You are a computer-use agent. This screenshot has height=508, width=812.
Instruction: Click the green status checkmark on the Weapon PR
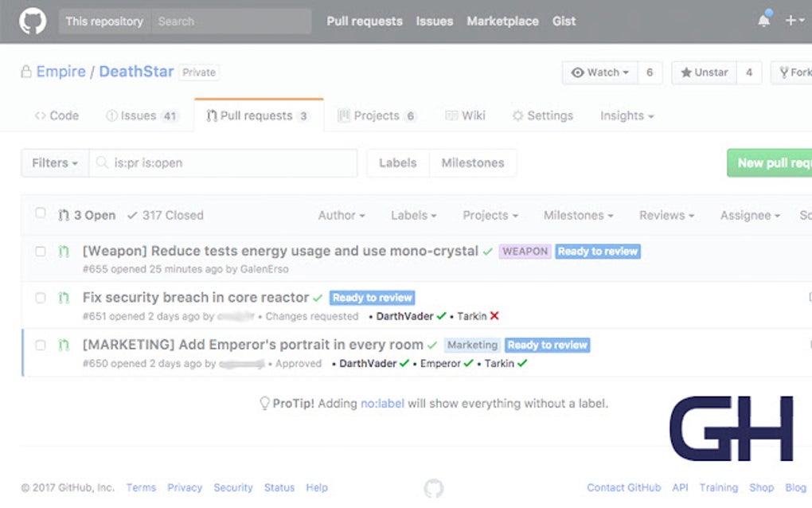[x=487, y=252]
